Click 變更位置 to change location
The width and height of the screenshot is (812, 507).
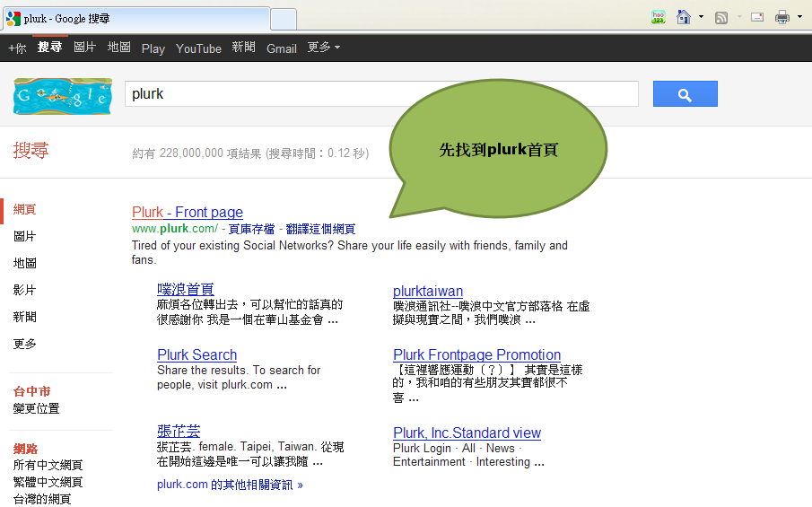36,409
